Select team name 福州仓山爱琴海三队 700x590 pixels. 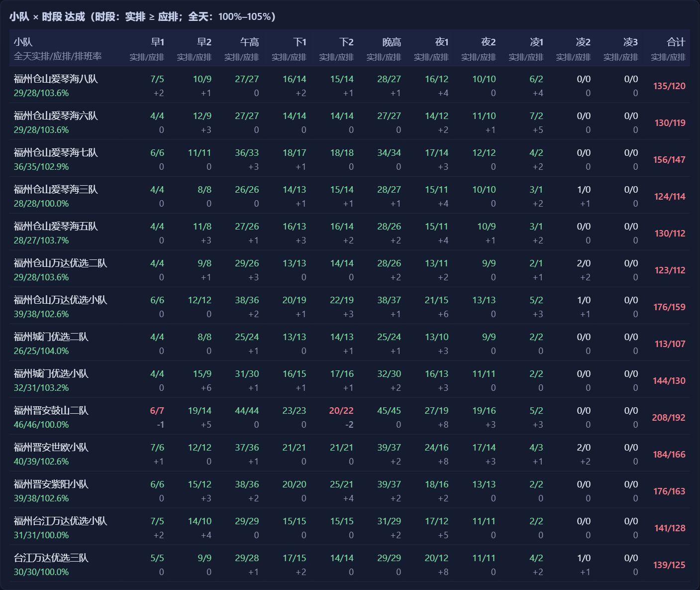(x=56, y=189)
